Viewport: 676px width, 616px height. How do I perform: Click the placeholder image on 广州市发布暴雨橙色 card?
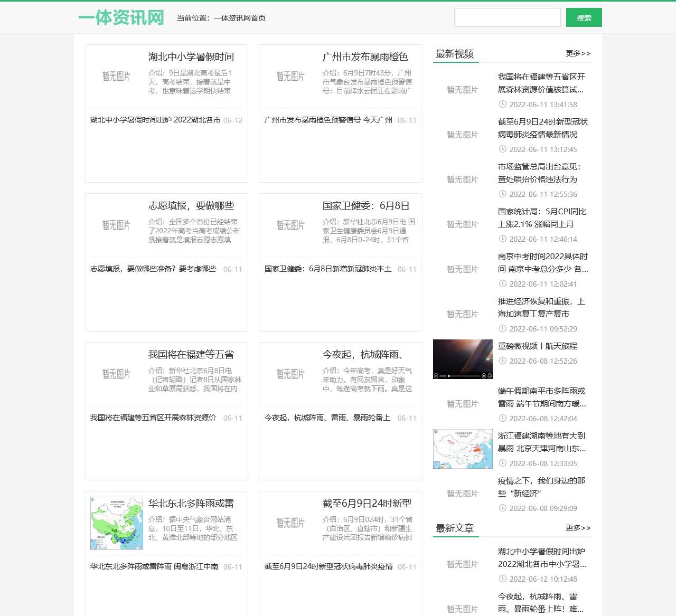290,77
